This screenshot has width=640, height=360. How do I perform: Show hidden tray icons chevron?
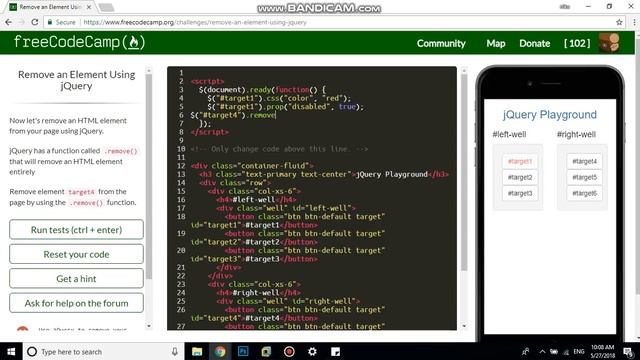tap(542, 351)
